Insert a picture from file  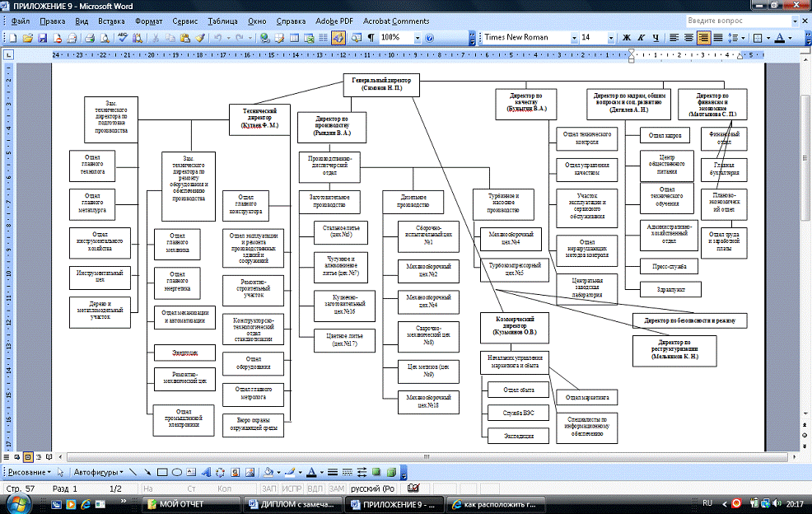tap(250, 472)
